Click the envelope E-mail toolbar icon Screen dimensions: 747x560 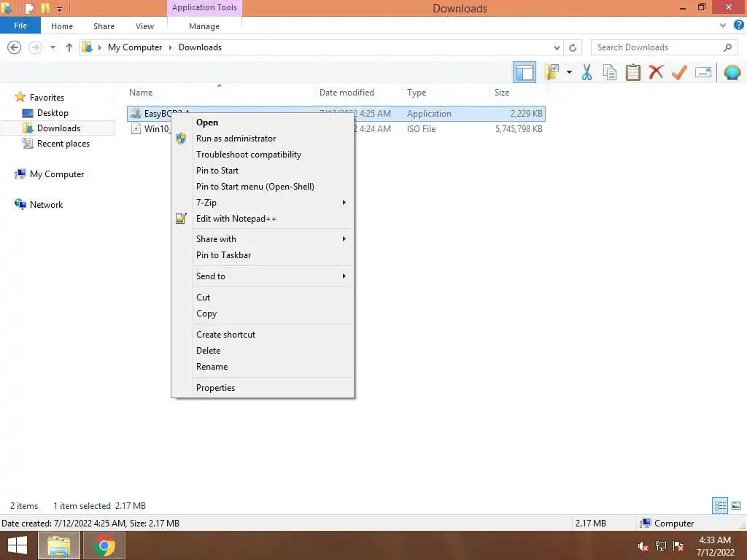point(703,72)
